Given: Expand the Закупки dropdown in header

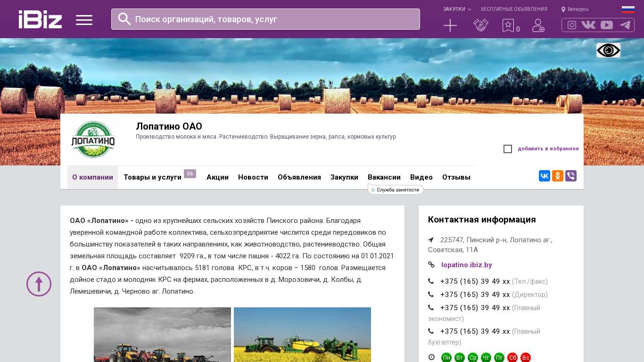Looking at the screenshot, I should (x=457, y=9).
